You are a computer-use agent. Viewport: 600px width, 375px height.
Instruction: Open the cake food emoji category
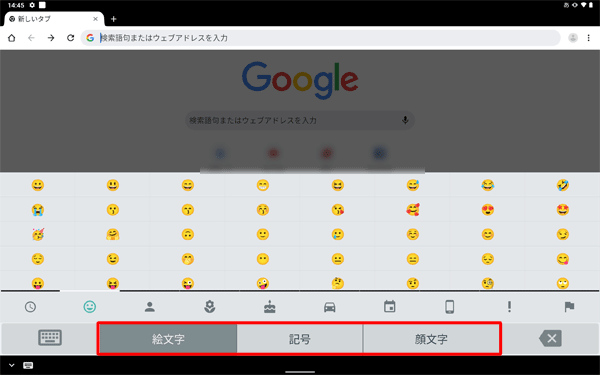click(x=270, y=307)
